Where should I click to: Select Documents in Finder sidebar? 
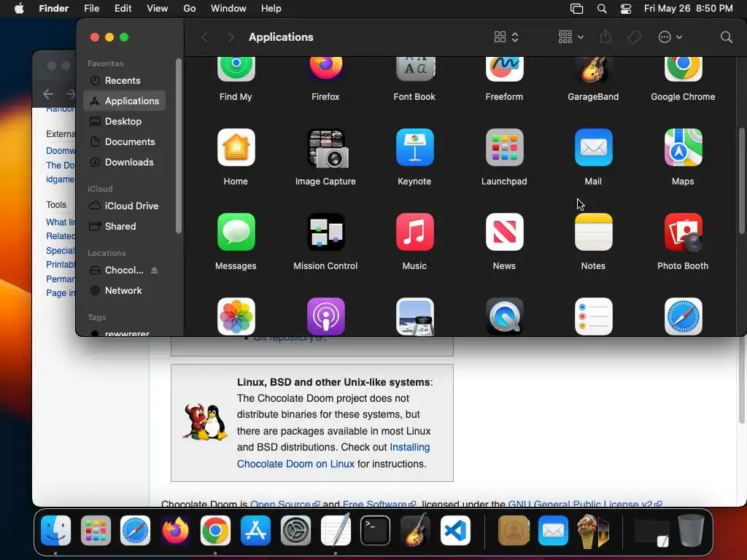[124, 142]
